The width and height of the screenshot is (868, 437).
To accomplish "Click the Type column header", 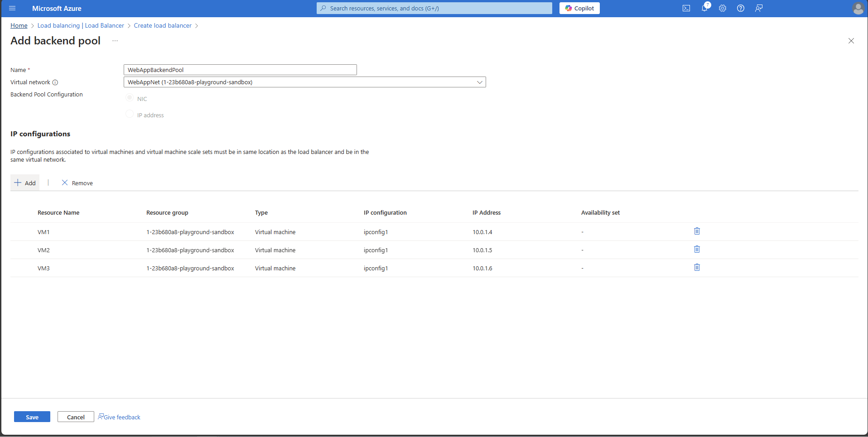I will (261, 213).
